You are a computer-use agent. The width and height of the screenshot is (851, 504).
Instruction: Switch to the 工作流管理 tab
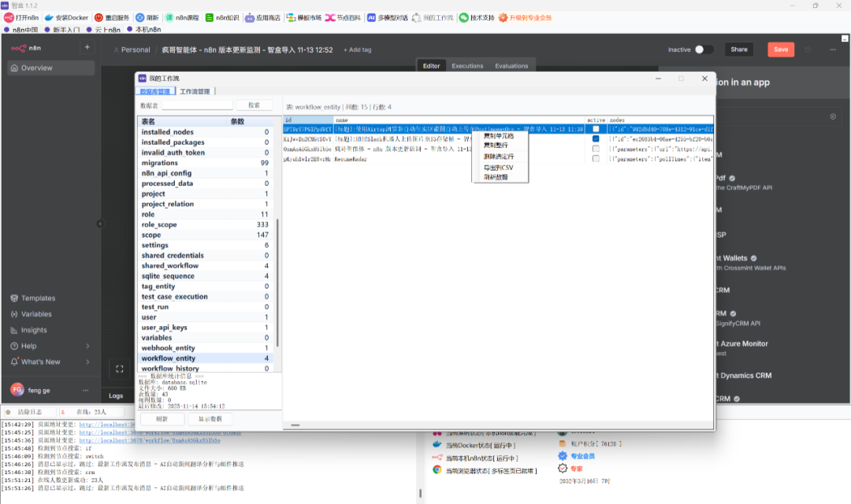coord(195,91)
